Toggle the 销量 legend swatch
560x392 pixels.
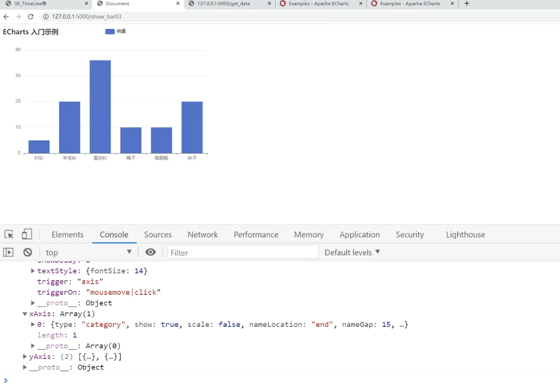click(110, 31)
